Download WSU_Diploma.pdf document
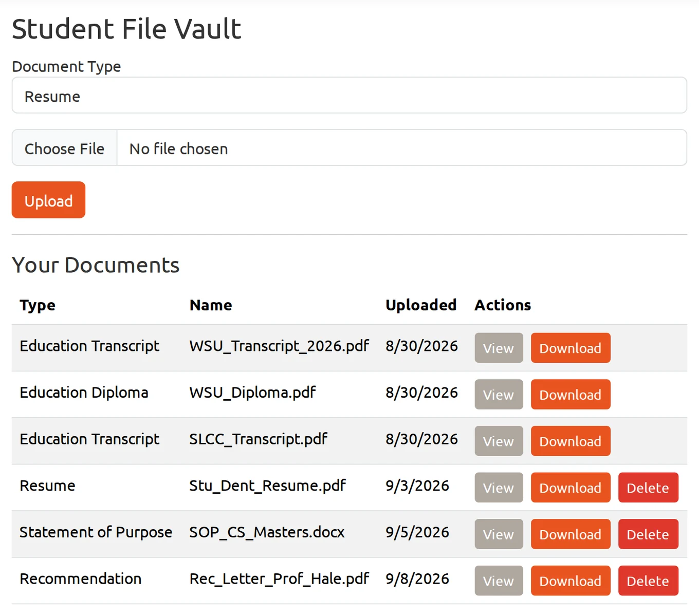 click(x=571, y=395)
